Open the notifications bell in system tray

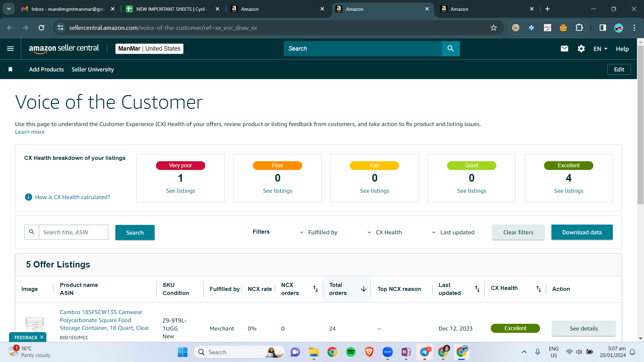coord(632,352)
